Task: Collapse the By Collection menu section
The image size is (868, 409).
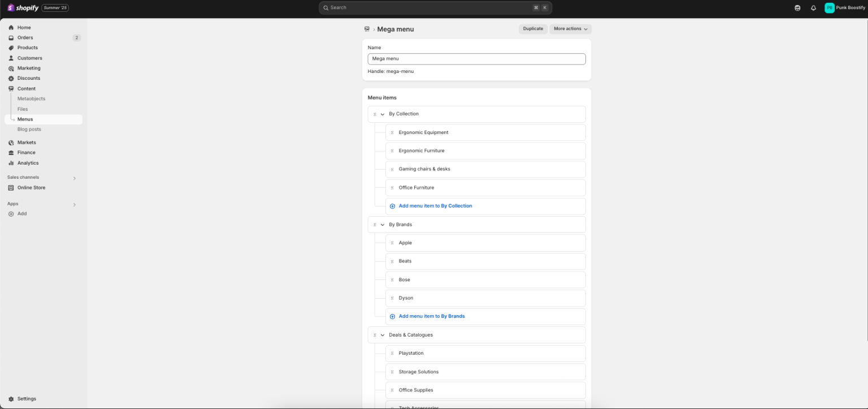Action: (382, 114)
